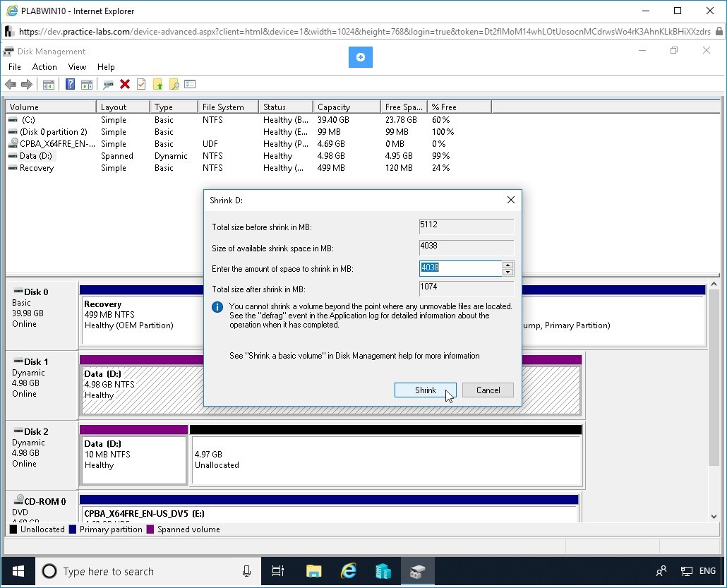Click the Forward arrow toolbar icon
The height and width of the screenshot is (588, 727).
click(x=27, y=85)
